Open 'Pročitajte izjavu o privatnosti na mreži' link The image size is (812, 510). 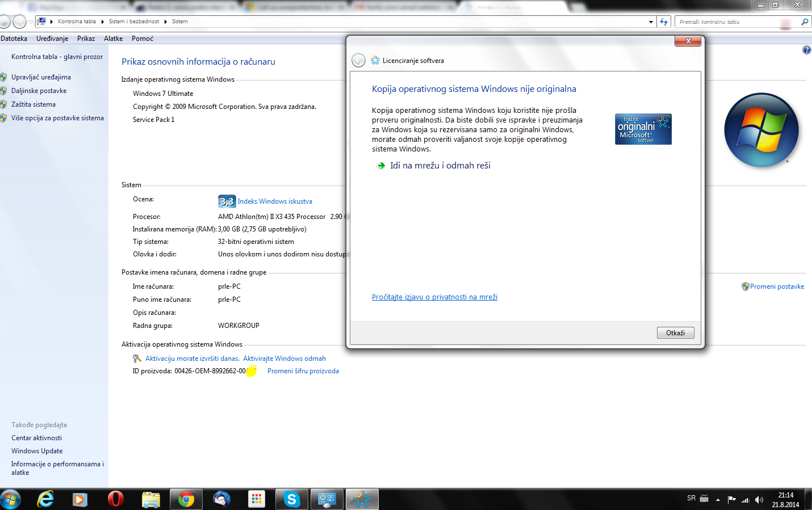[434, 297]
